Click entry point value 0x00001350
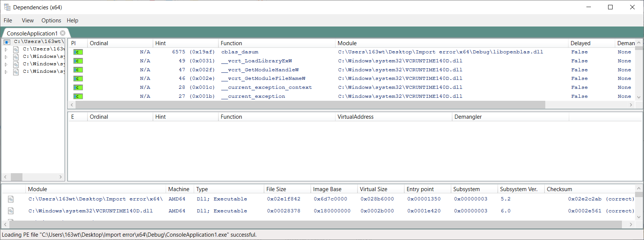The width and height of the screenshot is (644, 240). [424, 199]
